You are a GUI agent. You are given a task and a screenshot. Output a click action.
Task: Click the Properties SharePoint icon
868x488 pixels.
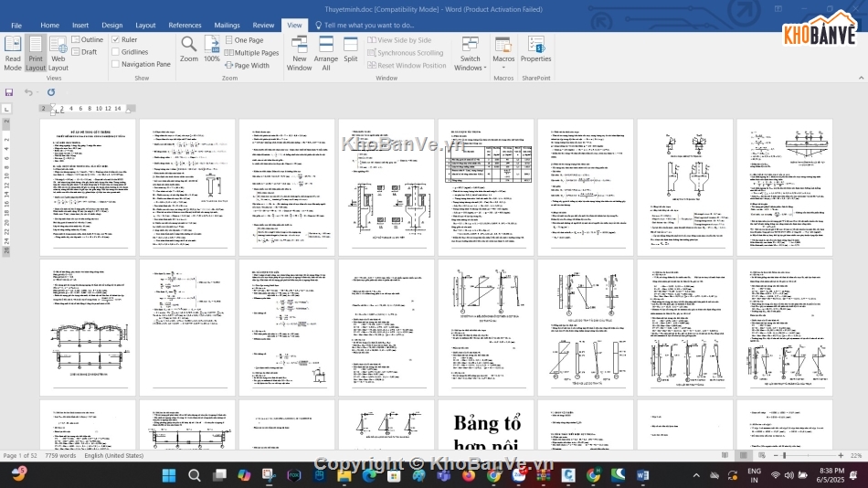(x=535, y=48)
